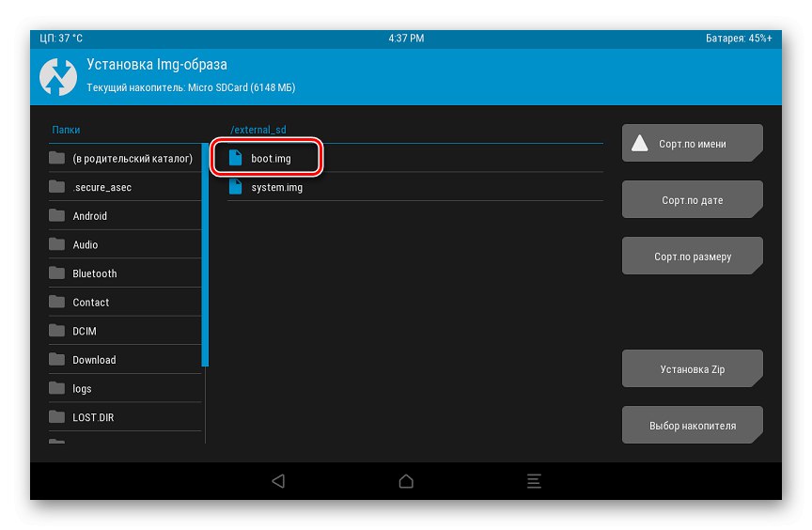Open the logs folder

point(125,388)
